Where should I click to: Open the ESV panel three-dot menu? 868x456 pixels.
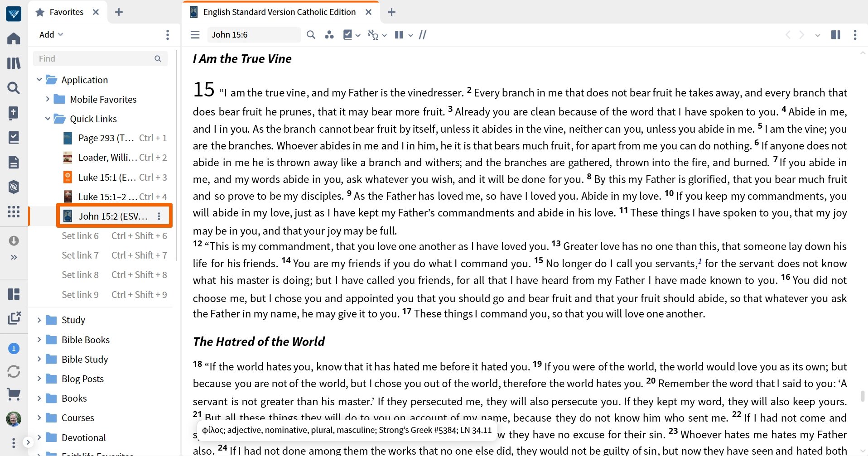pyautogui.click(x=855, y=35)
